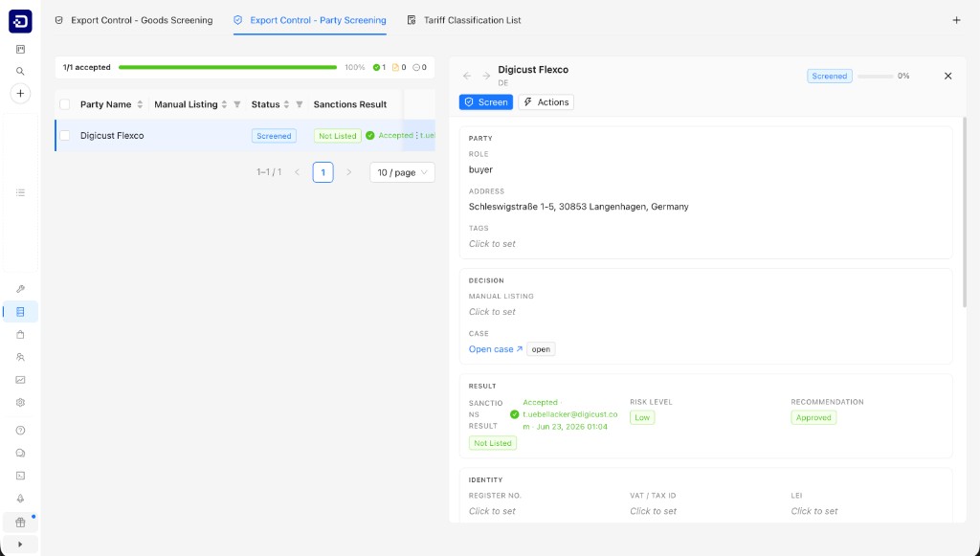The width and height of the screenshot is (980, 556).
Task: Click the next page arrow in pagination
Action: point(348,172)
